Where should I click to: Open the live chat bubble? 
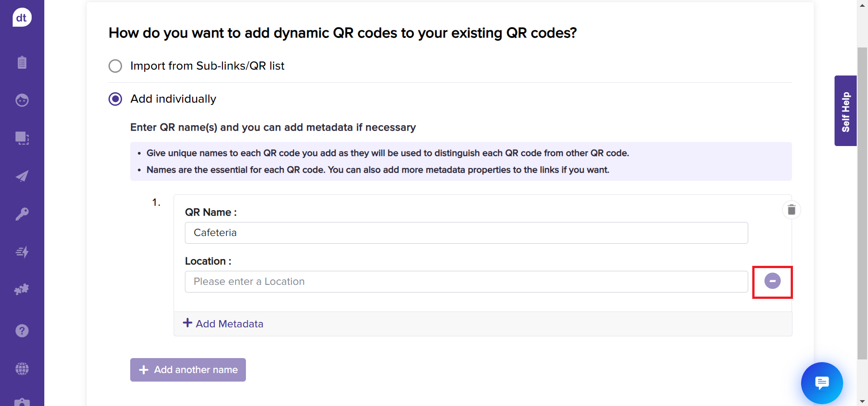[821, 383]
